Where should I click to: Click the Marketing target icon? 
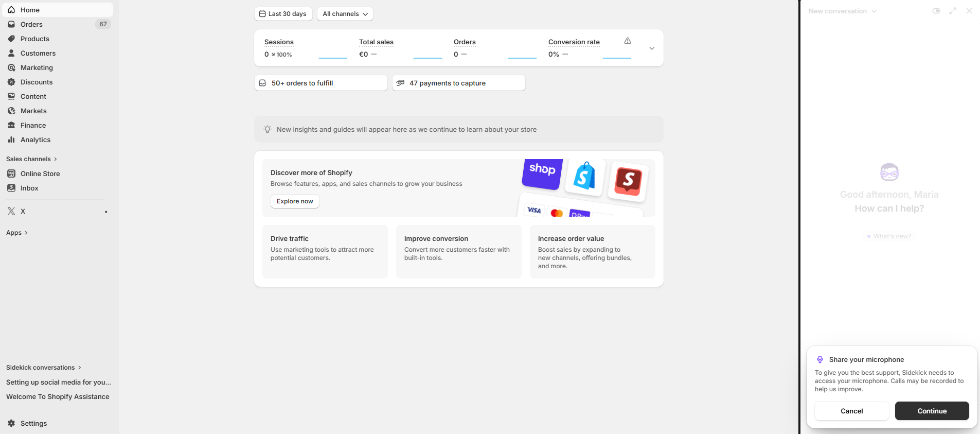click(11, 67)
